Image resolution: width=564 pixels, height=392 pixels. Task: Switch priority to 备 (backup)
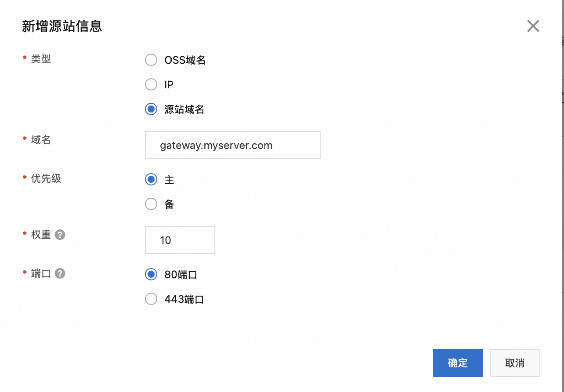(x=151, y=204)
